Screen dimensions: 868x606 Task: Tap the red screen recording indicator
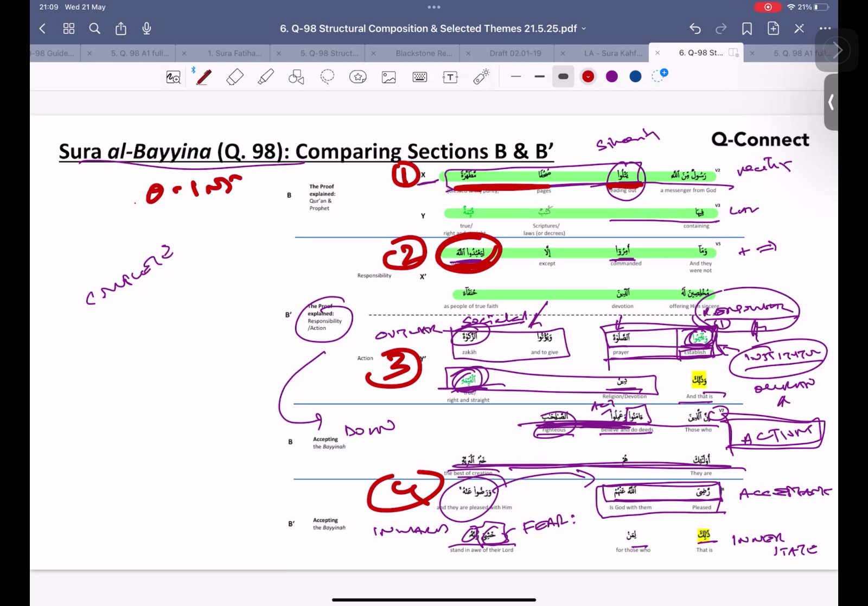click(768, 7)
